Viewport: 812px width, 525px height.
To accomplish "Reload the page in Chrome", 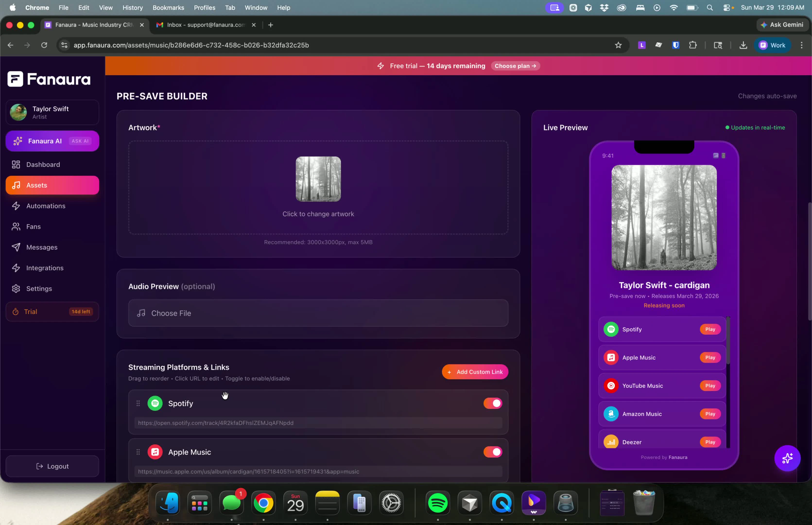I will coord(44,45).
